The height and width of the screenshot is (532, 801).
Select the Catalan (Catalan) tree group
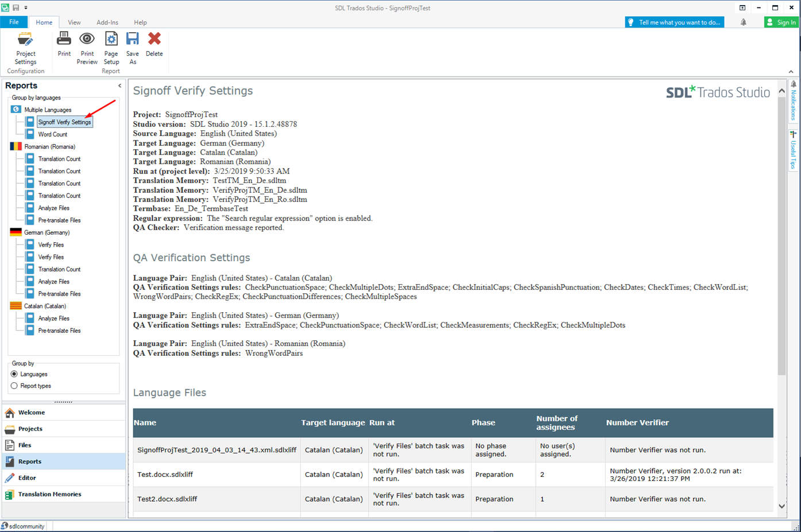tap(45, 306)
